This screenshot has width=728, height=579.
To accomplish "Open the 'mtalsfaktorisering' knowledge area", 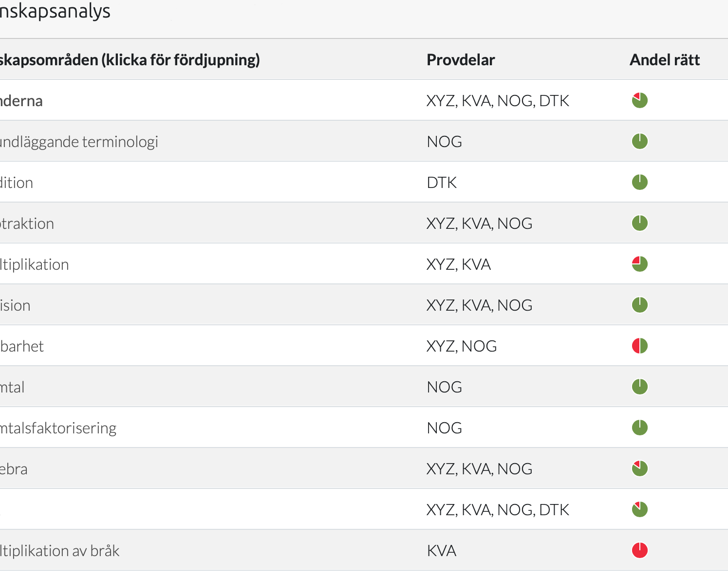I will [58, 428].
